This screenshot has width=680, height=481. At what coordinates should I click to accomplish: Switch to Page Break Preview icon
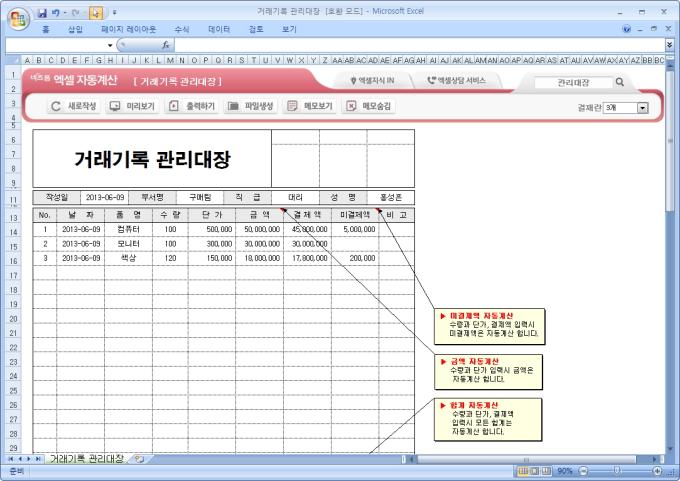(x=546, y=471)
